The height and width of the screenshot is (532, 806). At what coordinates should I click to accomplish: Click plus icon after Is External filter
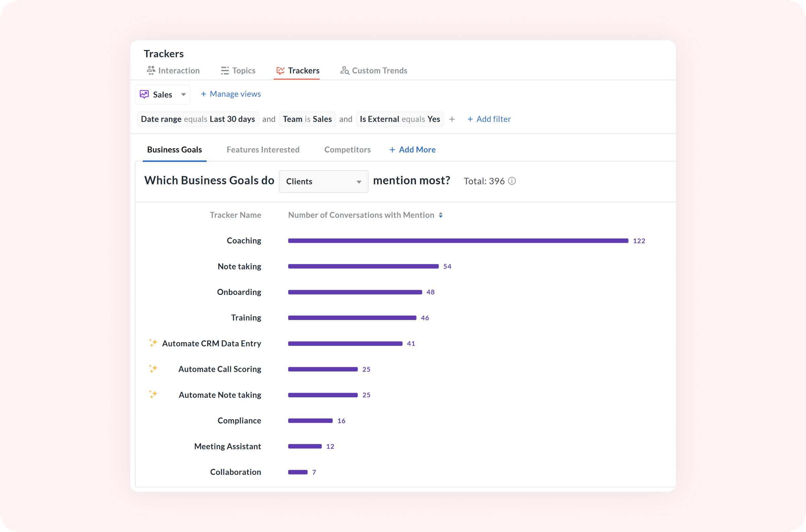coord(452,119)
